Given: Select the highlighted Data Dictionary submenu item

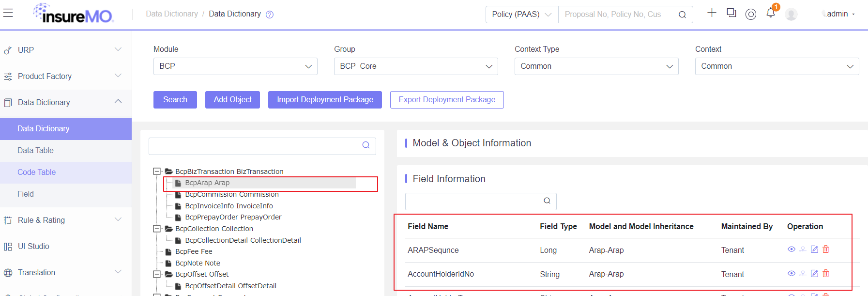Looking at the screenshot, I should click(66, 129).
